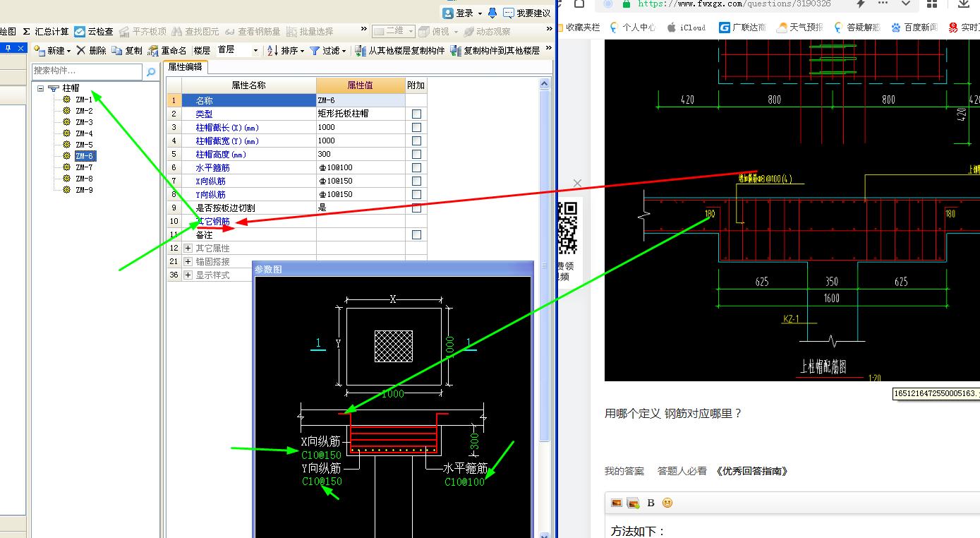Open the 查看钢筋量 view rebar quantity tool

[253, 32]
